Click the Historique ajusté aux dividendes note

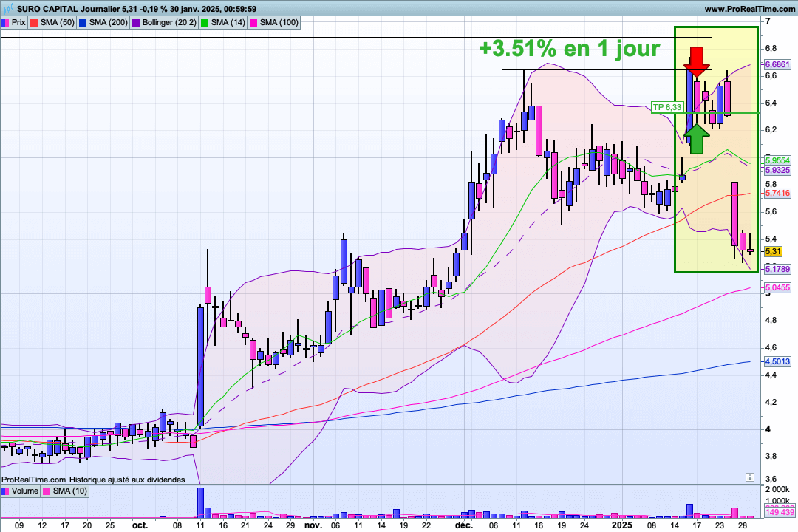point(127,480)
